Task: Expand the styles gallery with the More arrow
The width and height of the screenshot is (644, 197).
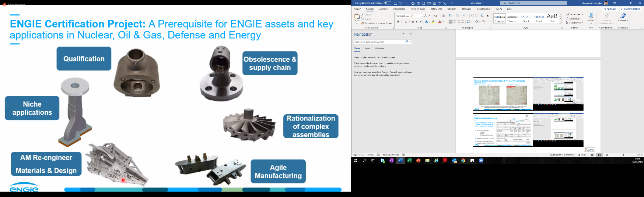Action: point(560,22)
